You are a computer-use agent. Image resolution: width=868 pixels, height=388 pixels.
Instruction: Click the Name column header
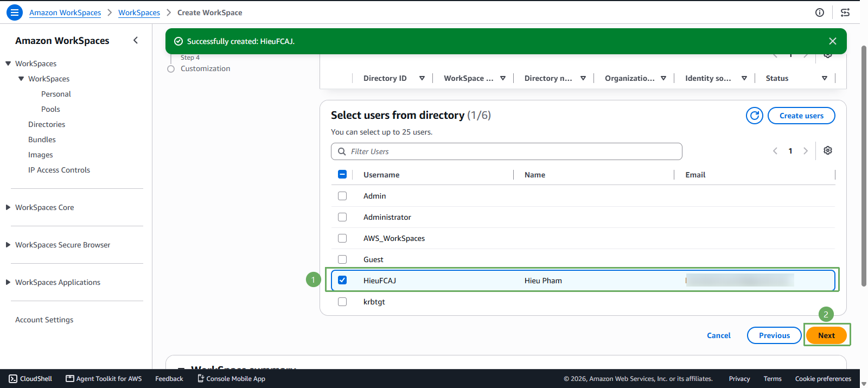(535, 175)
